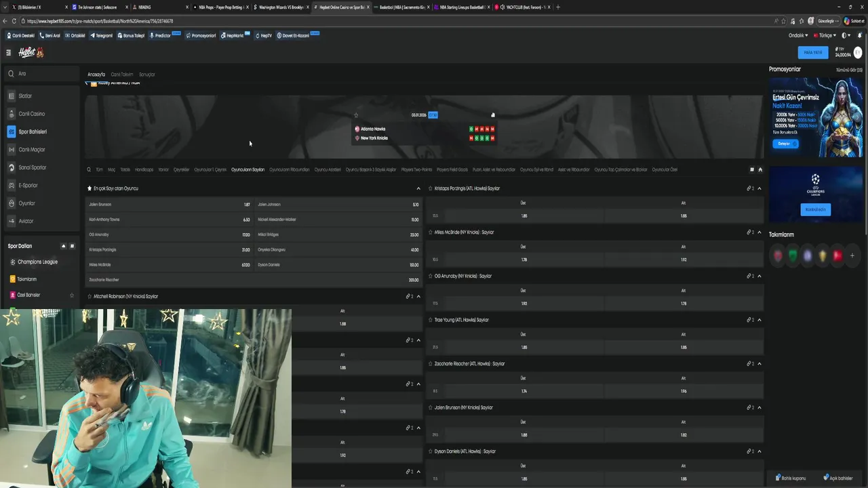Open Açık bahisler open bets

[x=838, y=478]
